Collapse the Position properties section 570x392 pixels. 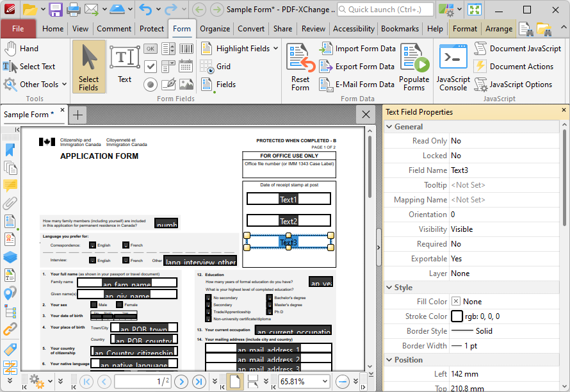(x=389, y=359)
